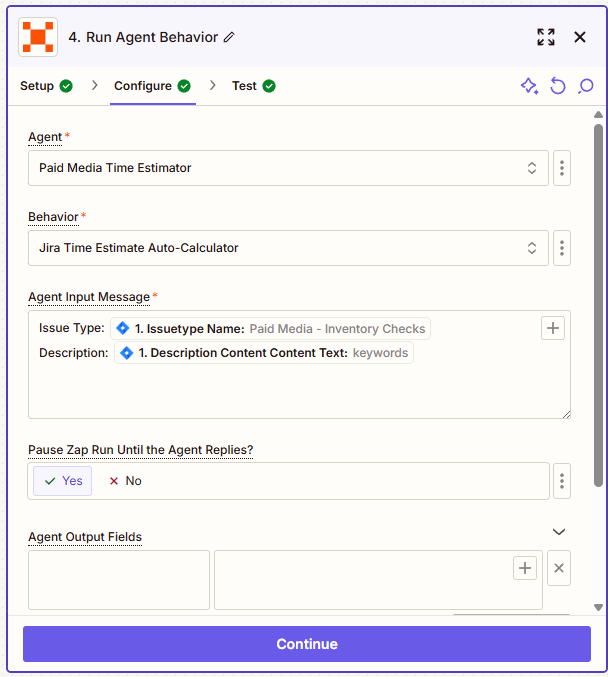Insert data with plus in Agent Input Message
Image resolution: width=608 pixels, height=677 pixels.
[553, 328]
